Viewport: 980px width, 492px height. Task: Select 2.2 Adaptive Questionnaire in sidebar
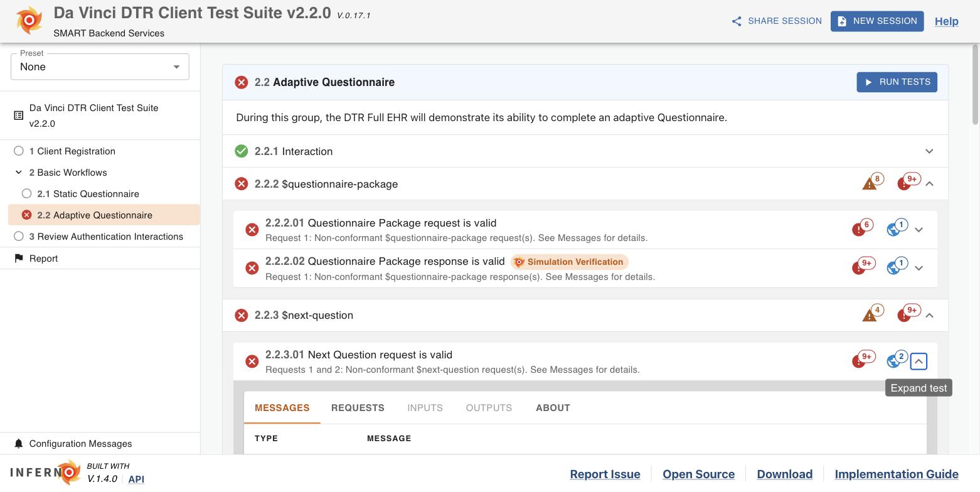pos(104,215)
